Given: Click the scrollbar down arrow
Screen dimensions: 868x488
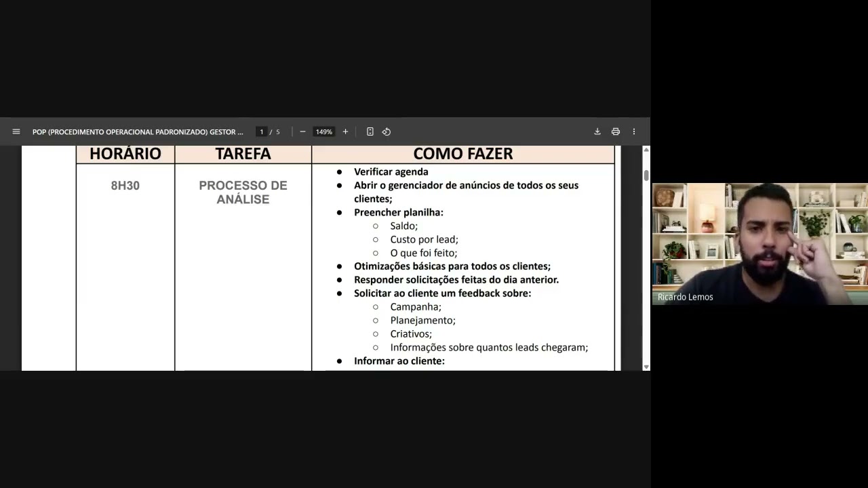Looking at the screenshot, I should point(646,367).
